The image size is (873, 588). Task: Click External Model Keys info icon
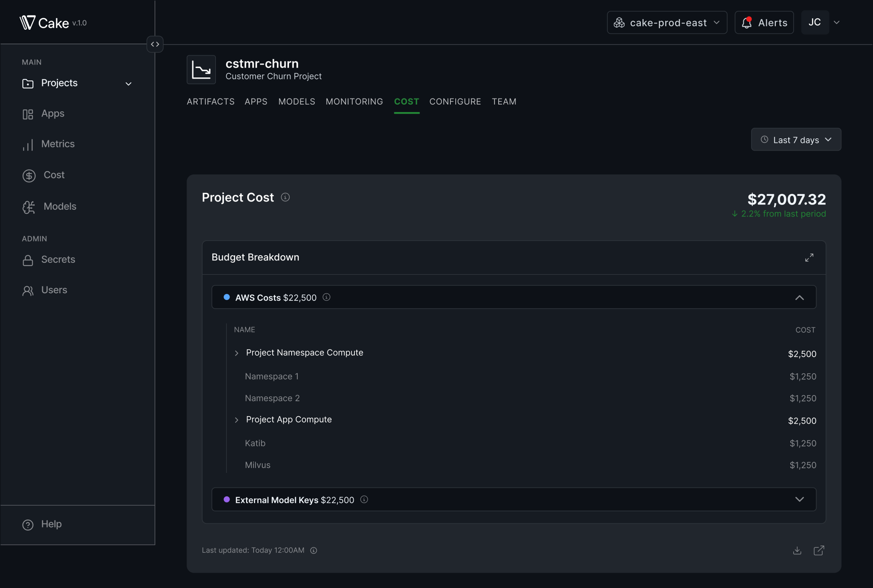point(364,499)
